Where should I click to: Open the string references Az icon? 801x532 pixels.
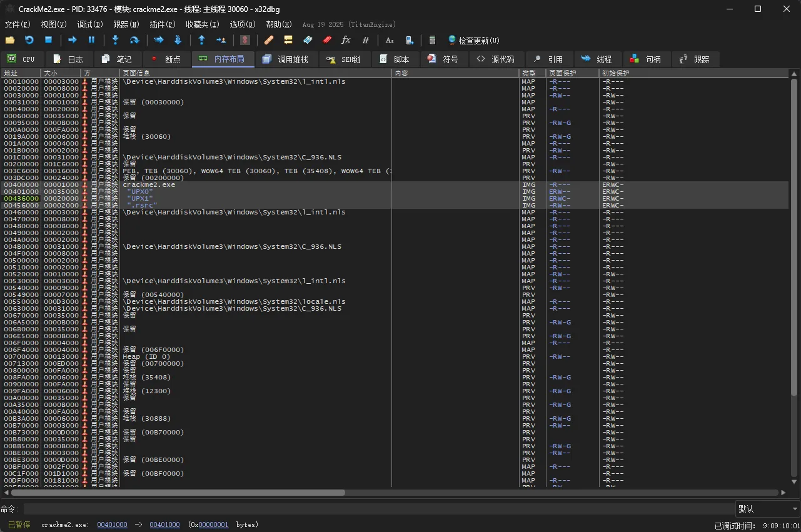390,40
